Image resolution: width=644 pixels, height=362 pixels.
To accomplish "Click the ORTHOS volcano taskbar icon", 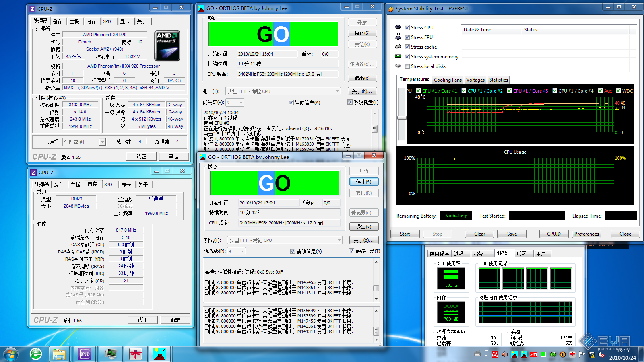I will (160, 354).
